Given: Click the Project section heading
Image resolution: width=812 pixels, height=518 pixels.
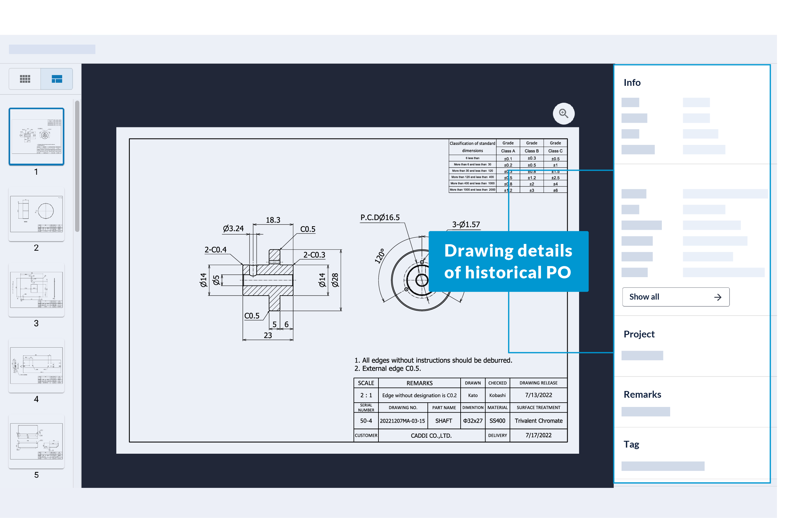Looking at the screenshot, I should pos(639,334).
